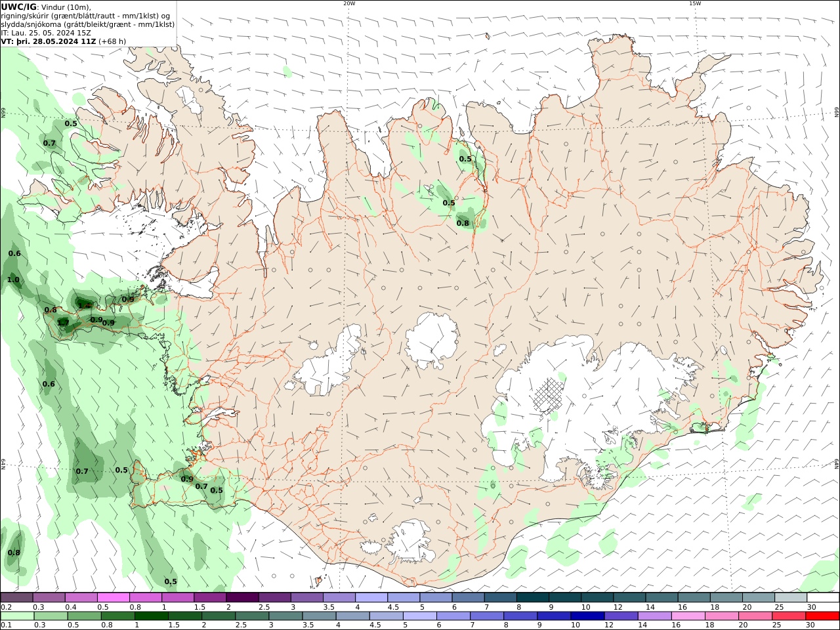Click the 15W longitude label
The width and height of the screenshot is (840, 630).
click(695, 3)
